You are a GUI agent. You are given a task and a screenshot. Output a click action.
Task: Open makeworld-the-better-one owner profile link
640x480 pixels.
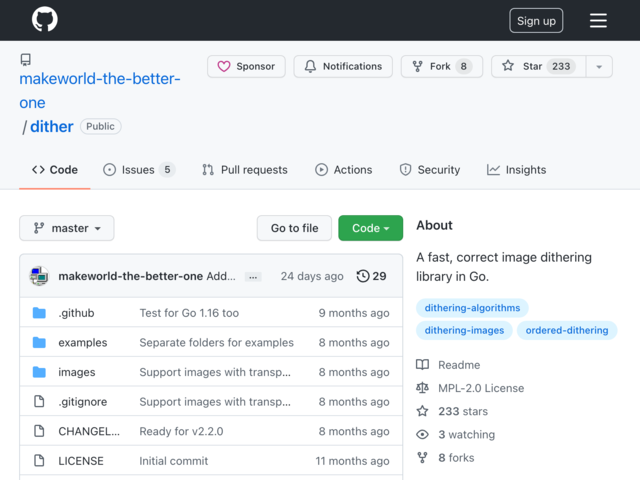coord(100,90)
